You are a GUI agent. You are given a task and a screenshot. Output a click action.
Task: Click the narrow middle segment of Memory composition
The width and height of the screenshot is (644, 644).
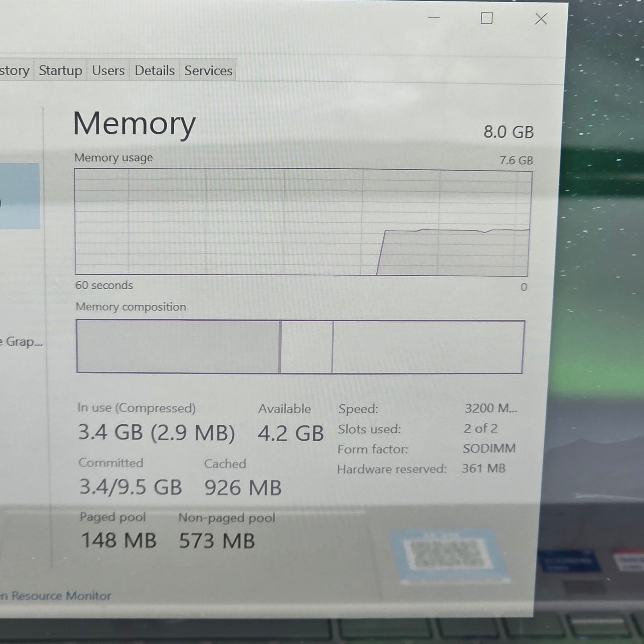pos(307,347)
